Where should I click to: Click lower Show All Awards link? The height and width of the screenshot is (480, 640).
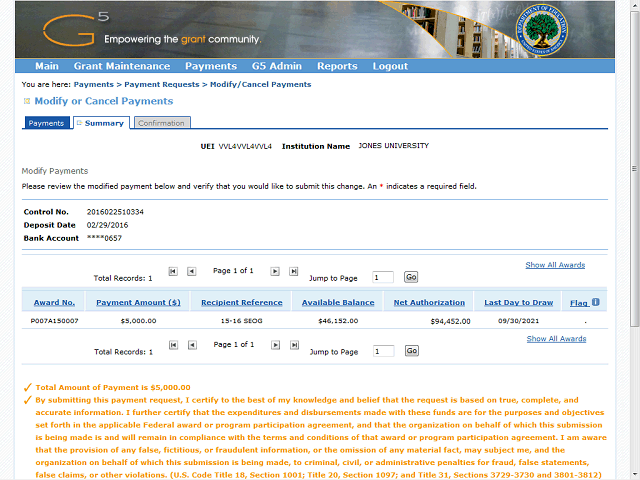[556, 339]
